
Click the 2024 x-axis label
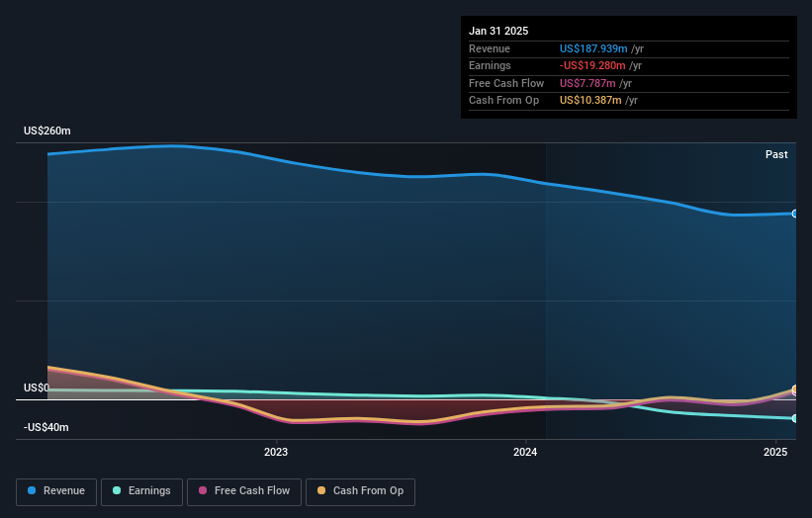525,452
